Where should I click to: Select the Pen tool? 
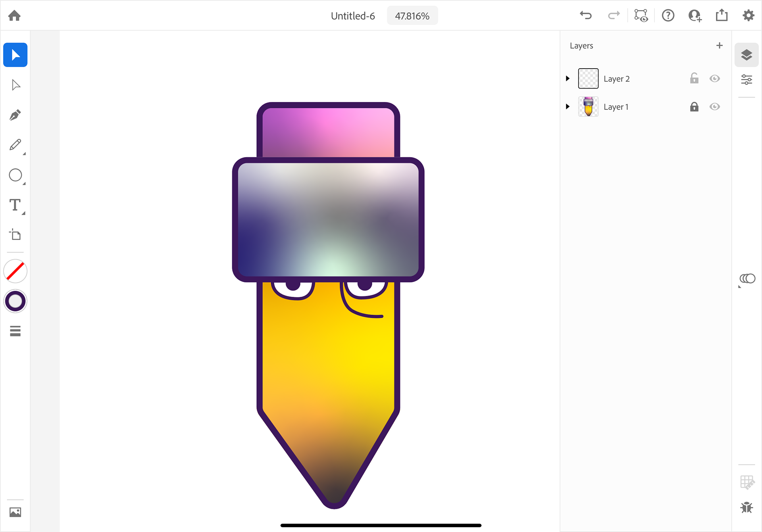[x=15, y=115]
